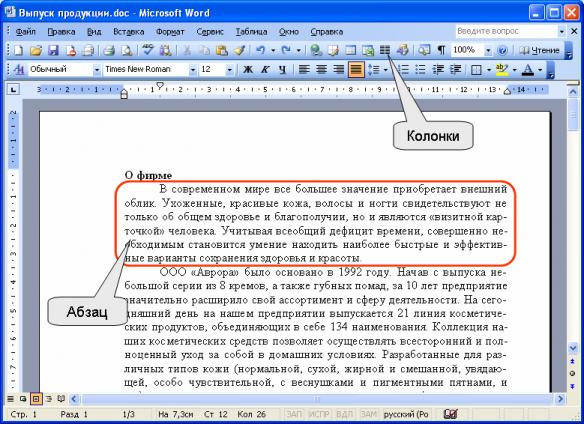Run the spelling and grammar check
The image size is (584, 424).
coord(148,50)
